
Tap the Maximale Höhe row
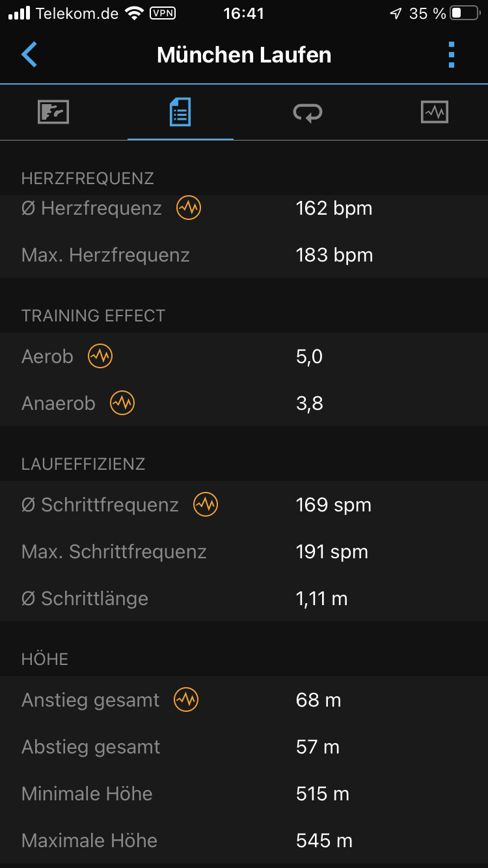coord(244,841)
